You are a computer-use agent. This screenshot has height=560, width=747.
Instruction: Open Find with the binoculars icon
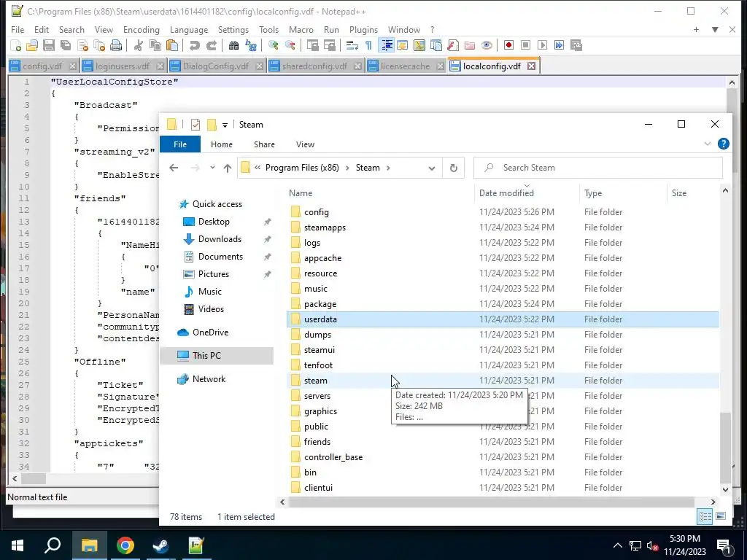pos(234,45)
